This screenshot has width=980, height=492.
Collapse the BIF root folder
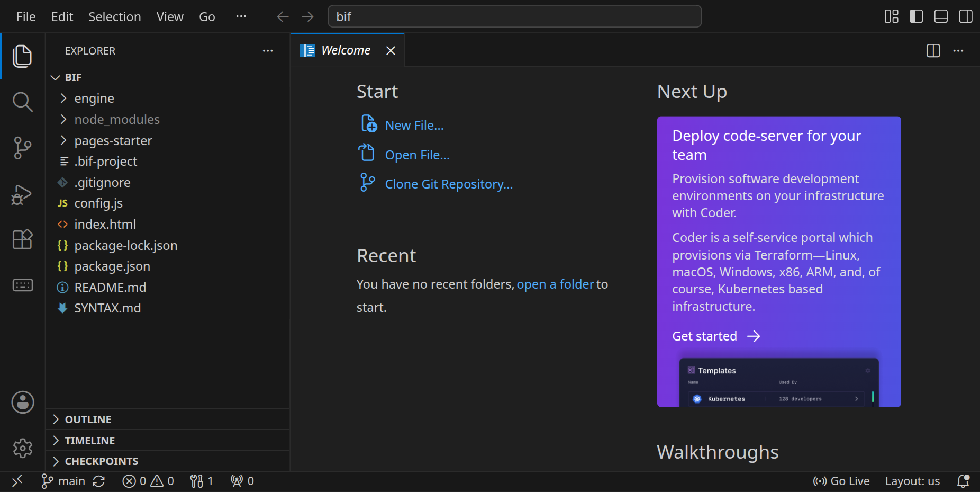56,78
